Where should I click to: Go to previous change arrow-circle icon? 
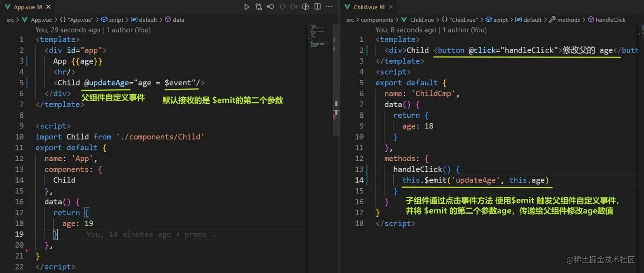coord(270,7)
